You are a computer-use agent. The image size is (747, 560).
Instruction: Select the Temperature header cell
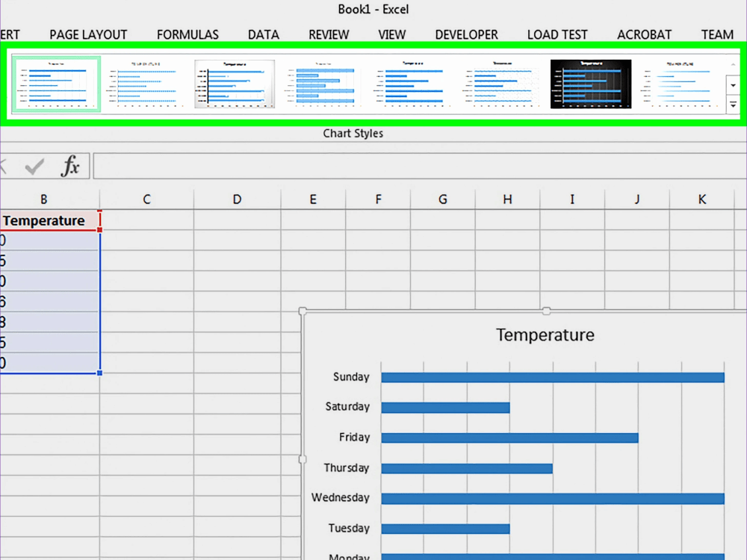pyautogui.click(x=49, y=220)
